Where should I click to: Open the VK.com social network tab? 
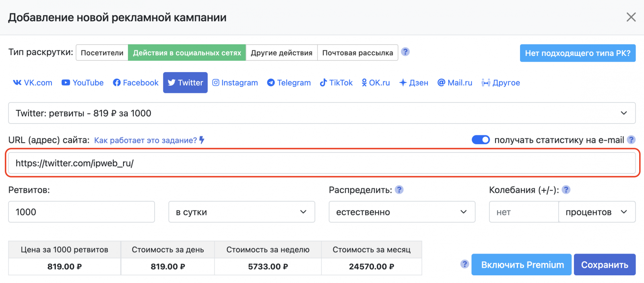coord(33,83)
